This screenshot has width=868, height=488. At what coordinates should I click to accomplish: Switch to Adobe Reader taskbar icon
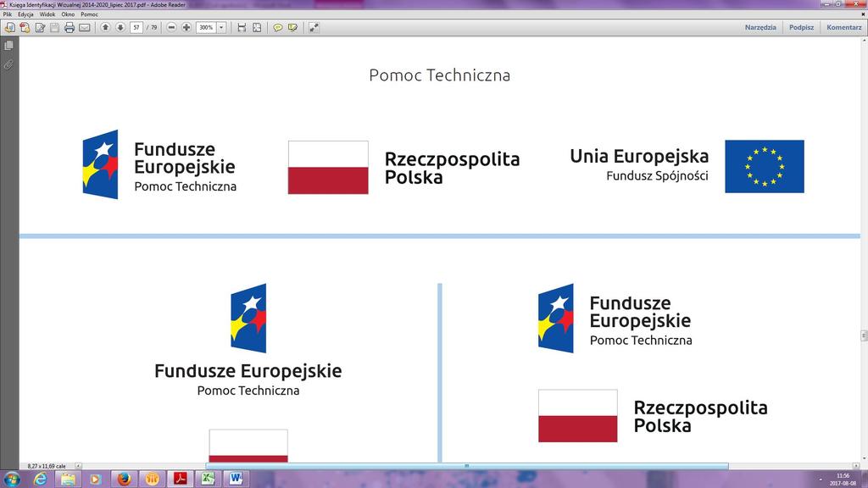coord(180,480)
